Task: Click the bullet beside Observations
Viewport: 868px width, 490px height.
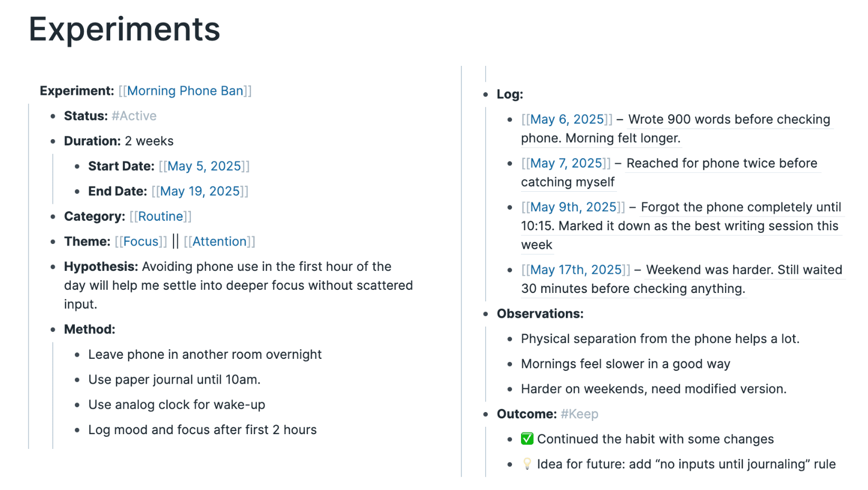Action: (486, 314)
